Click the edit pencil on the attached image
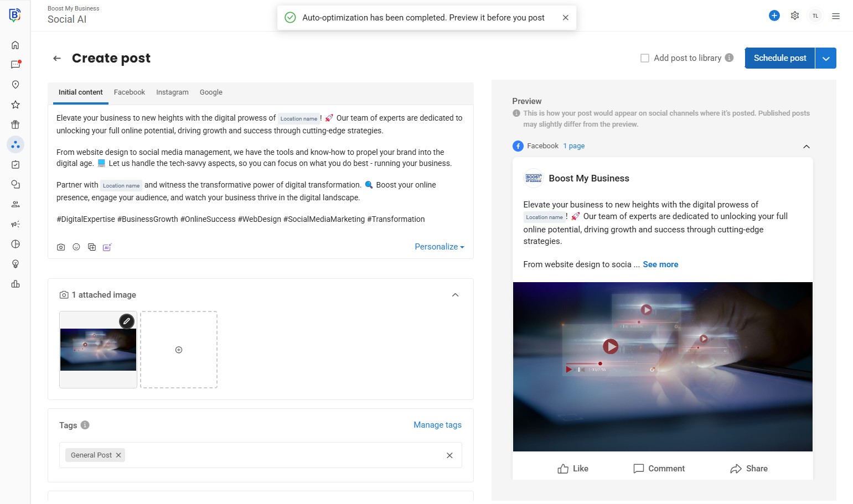The width and height of the screenshot is (853, 504). click(x=127, y=321)
